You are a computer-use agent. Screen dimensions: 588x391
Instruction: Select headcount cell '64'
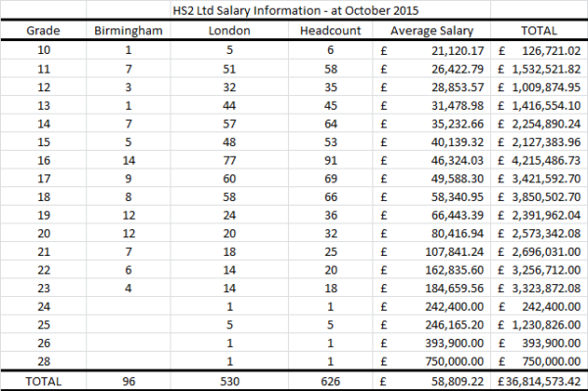[330, 123]
